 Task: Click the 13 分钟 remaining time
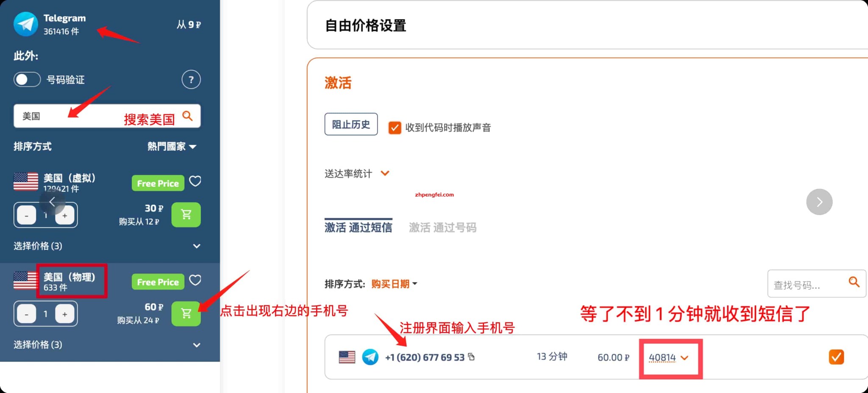point(552,357)
